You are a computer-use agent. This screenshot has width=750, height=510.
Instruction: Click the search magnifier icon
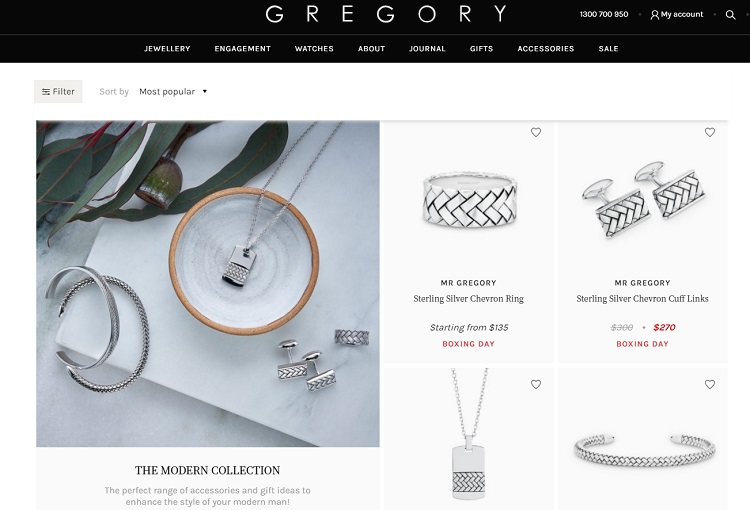(x=730, y=15)
